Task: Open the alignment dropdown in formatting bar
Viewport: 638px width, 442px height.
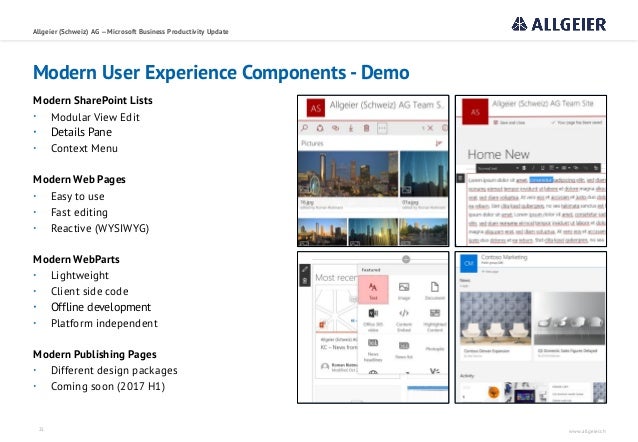Action: pyautogui.click(x=553, y=168)
